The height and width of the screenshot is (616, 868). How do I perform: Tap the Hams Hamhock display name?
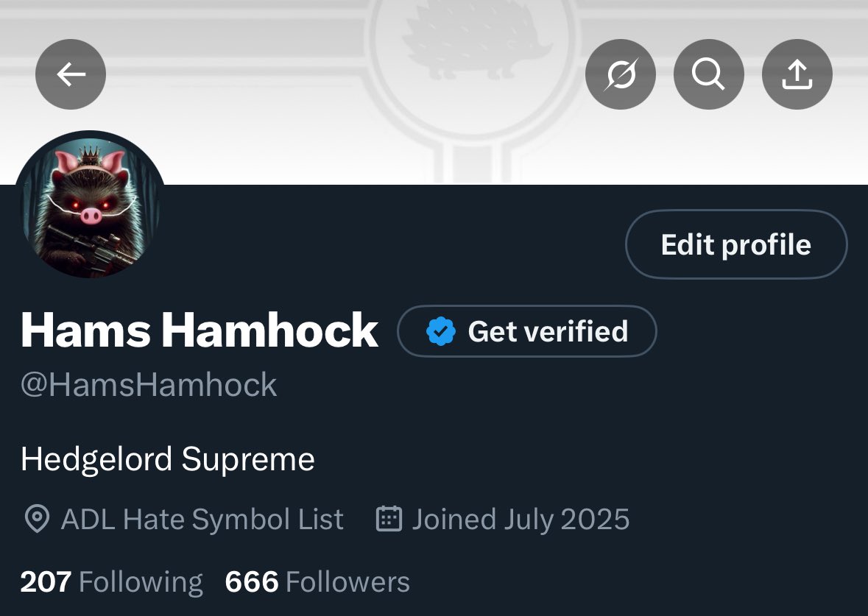point(200,330)
